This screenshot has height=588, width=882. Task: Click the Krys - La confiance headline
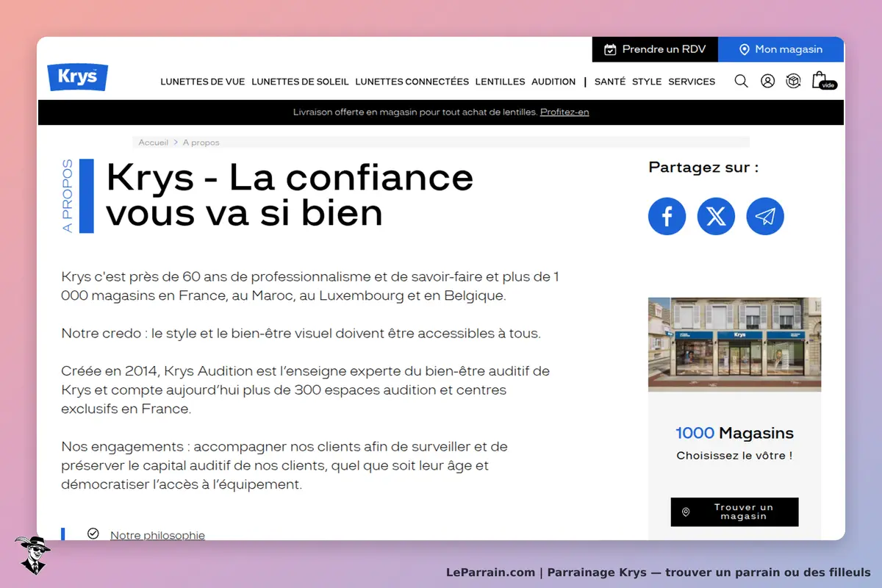click(x=290, y=195)
